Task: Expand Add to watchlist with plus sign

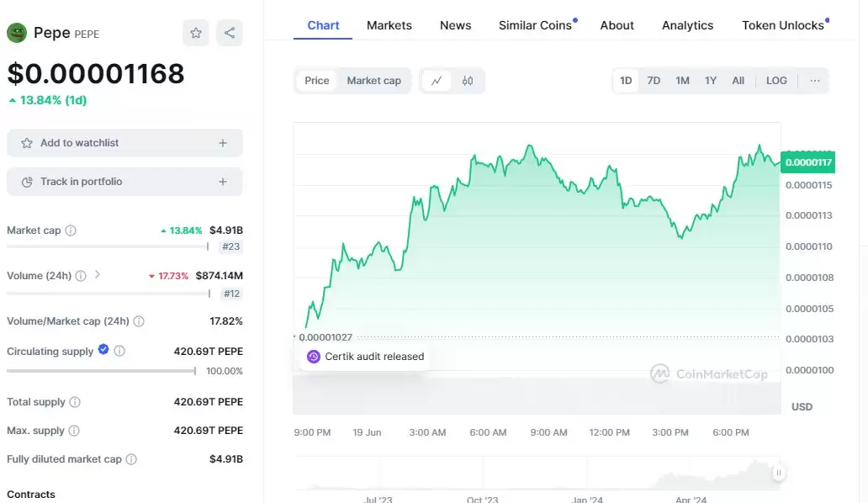Action: click(223, 143)
